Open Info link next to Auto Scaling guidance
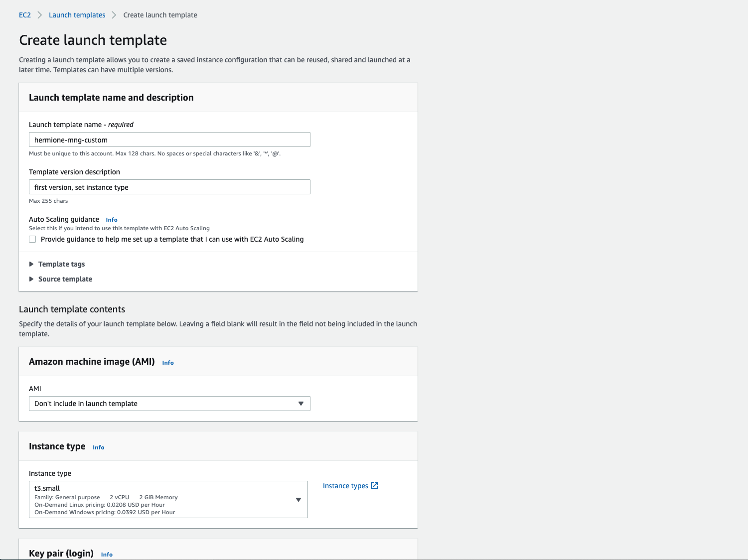The image size is (748, 560). [x=112, y=220]
